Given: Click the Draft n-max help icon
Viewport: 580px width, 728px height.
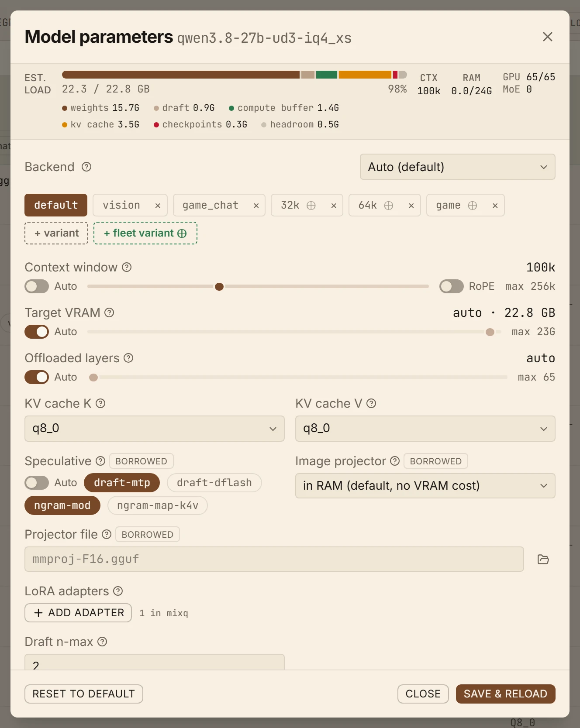Looking at the screenshot, I should tap(102, 642).
